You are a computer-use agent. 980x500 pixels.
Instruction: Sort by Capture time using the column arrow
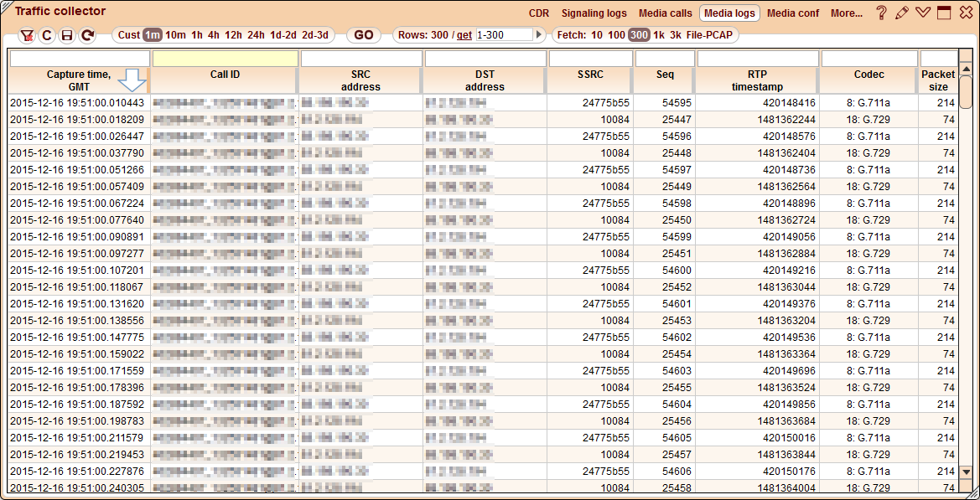[132, 79]
